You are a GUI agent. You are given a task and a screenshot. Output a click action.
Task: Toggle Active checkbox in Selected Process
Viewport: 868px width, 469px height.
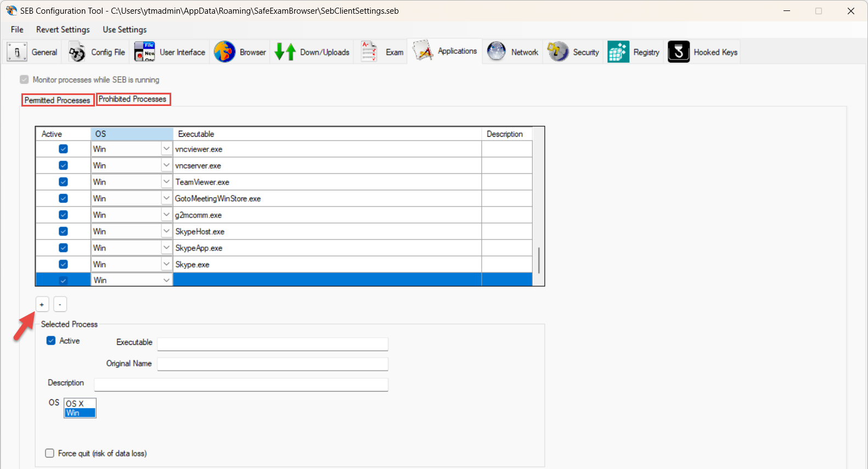pyautogui.click(x=51, y=340)
